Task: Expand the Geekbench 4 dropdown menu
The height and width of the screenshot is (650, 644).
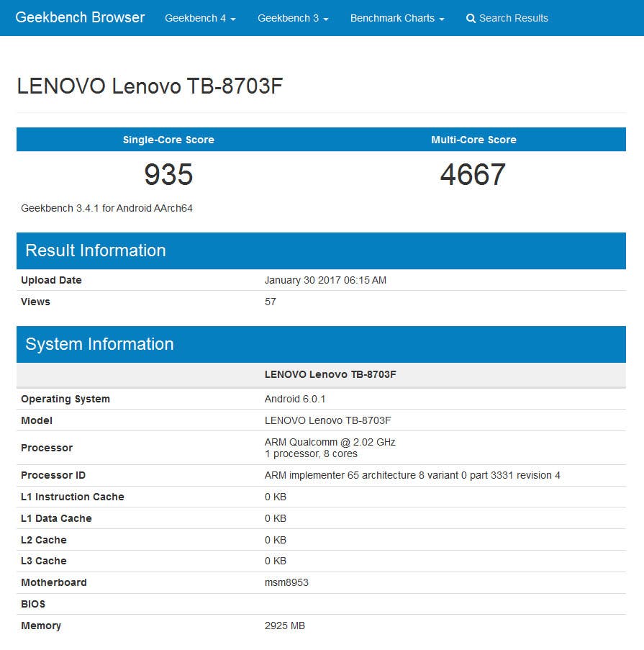Action: [200, 18]
